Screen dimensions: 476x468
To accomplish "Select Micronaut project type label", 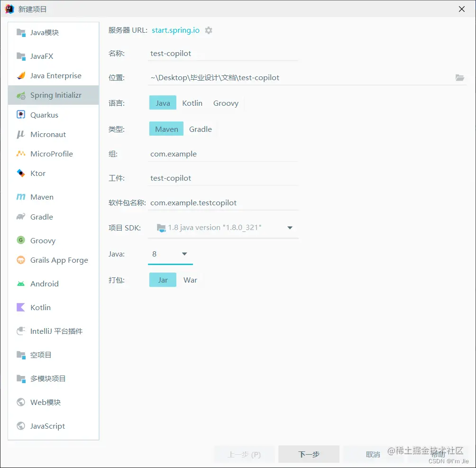I will [48, 134].
